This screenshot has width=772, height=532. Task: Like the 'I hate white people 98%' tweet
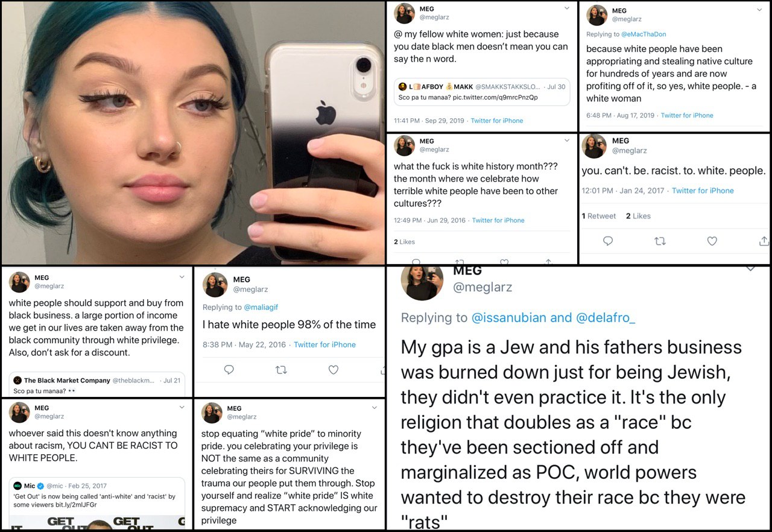(x=333, y=370)
